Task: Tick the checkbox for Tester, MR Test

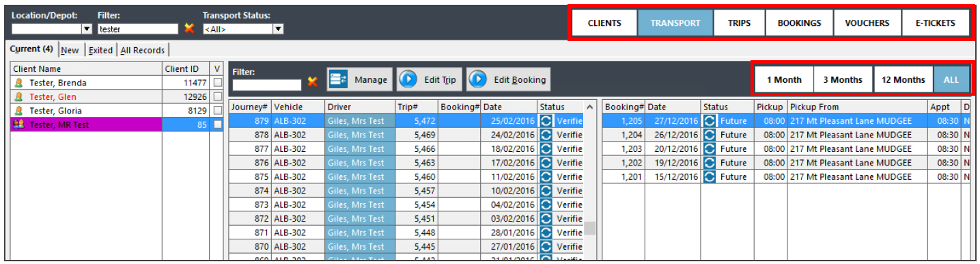Action: coord(217,125)
